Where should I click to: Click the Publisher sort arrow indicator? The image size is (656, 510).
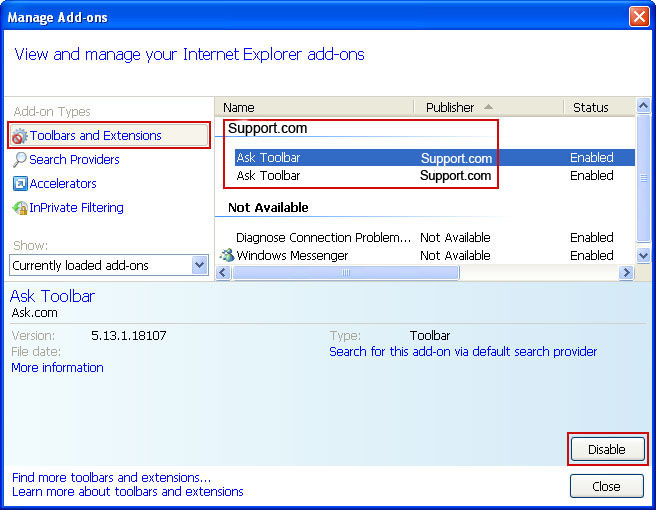tap(488, 107)
